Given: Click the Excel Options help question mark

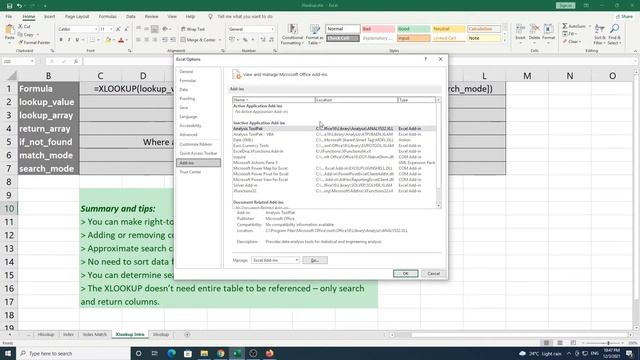Looking at the screenshot, I should tap(426, 59).
